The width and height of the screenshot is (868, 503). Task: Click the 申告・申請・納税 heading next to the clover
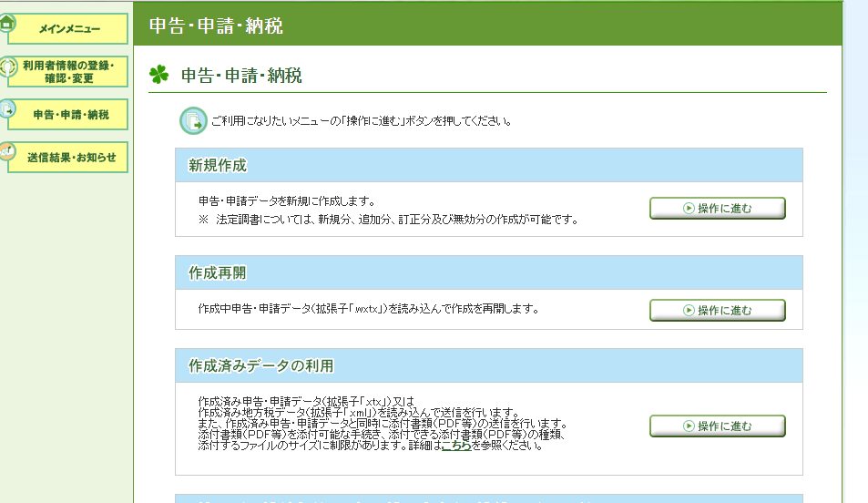(241, 77)
